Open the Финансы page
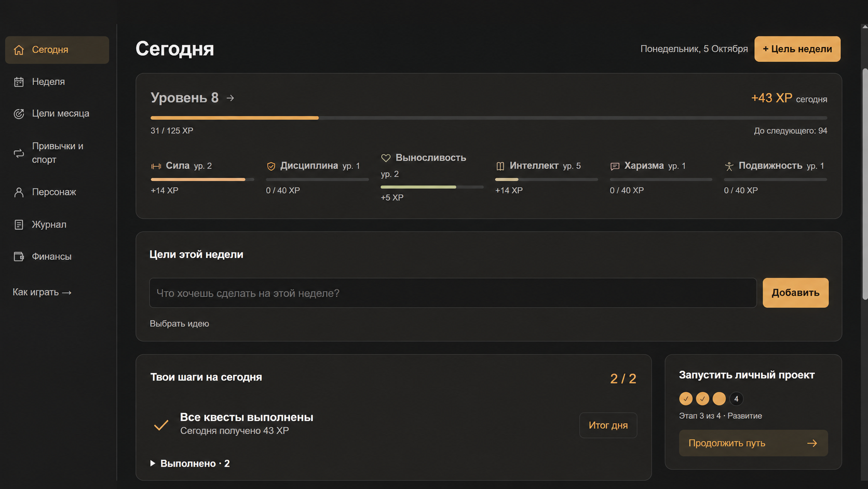This screenshot has width=868, height=489. coord(57,256)
